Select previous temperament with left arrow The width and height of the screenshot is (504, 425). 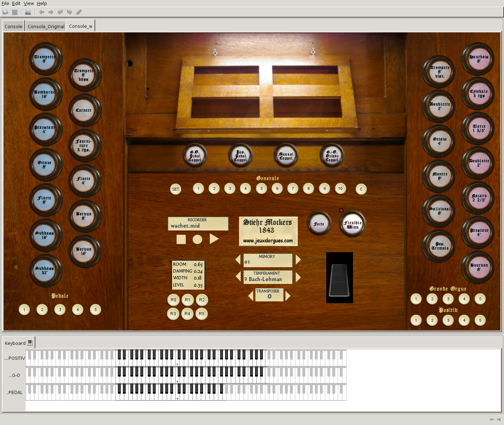click(238, 276)
